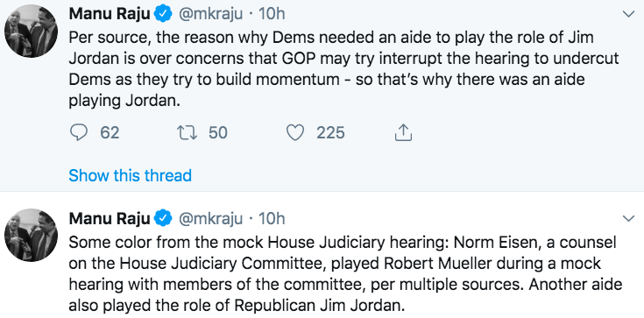The width and height of the screenshot is (644, 318).
Task: Click the 225 likes count
Action: pos(330,132)
